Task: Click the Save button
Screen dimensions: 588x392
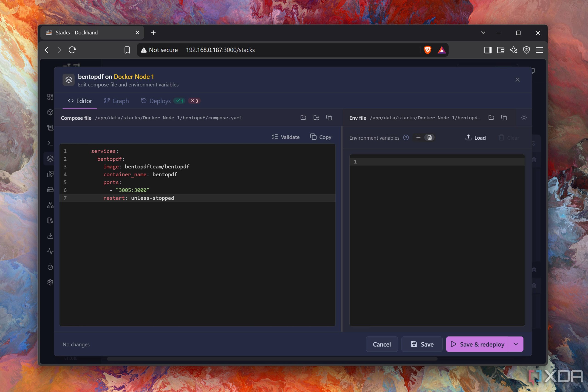Action: pos(422,344)
